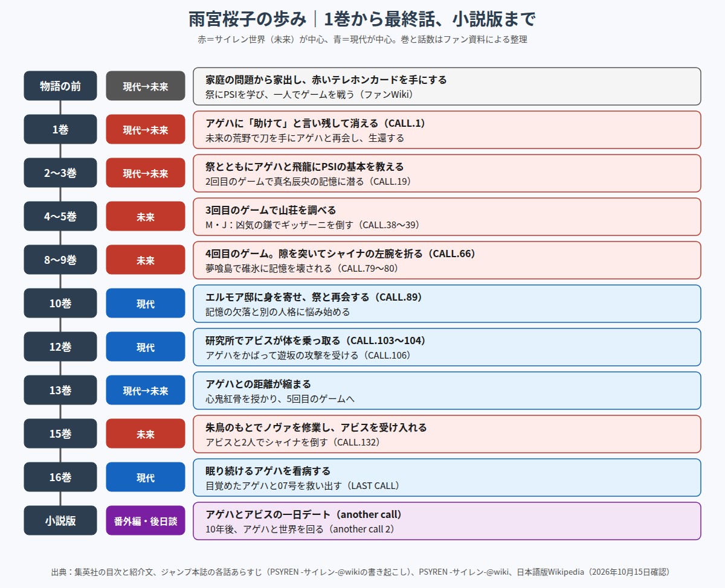Click the line M・J：凶気の鎌でギッザーニを倒す
Viewport: 725px width, 588px height.
coord(312,225)
